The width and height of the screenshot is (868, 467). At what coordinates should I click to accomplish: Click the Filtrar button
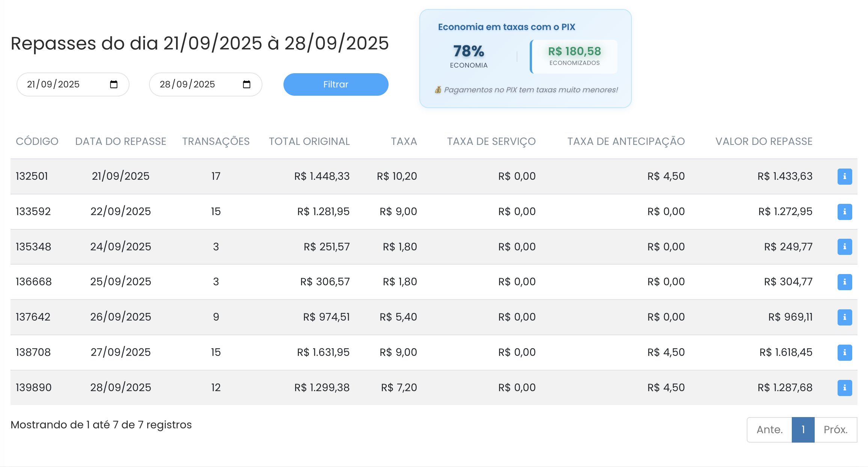pyautogui.click(x=336, y=84)
